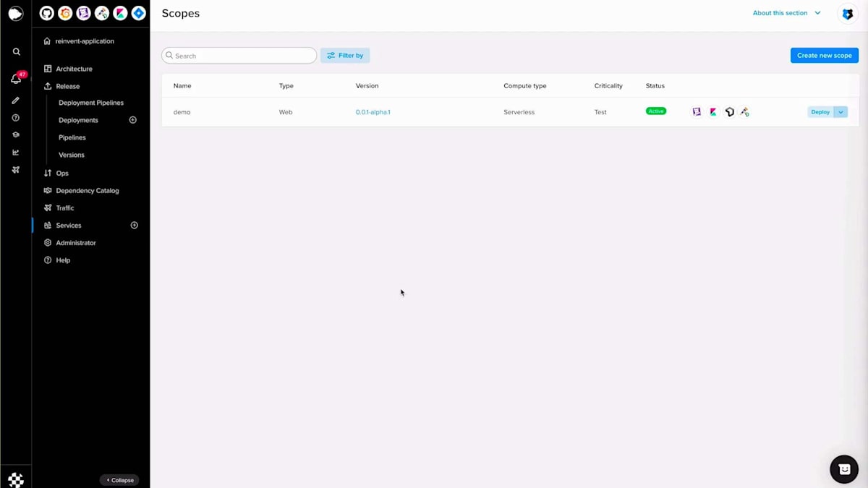The image size is (868, 488).
Task: Deploy the demo scope
Action: tap(820, 112)
